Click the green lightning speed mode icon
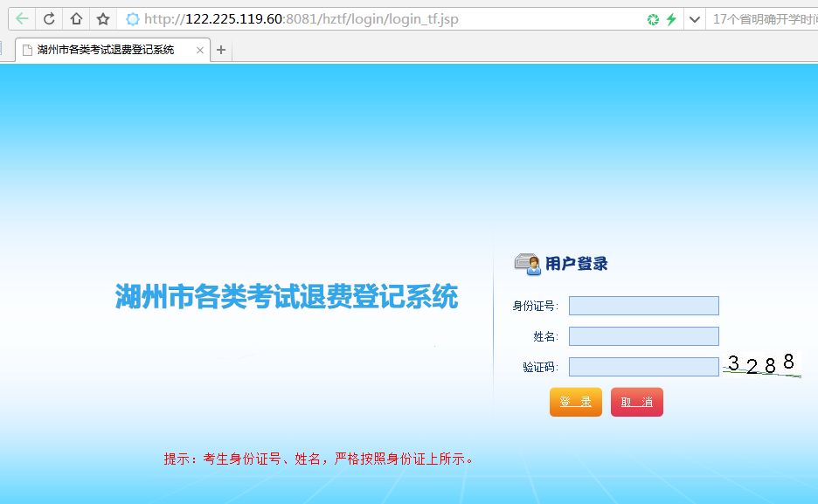This screenshot has height=504, width=818. [x=671, y=19]
